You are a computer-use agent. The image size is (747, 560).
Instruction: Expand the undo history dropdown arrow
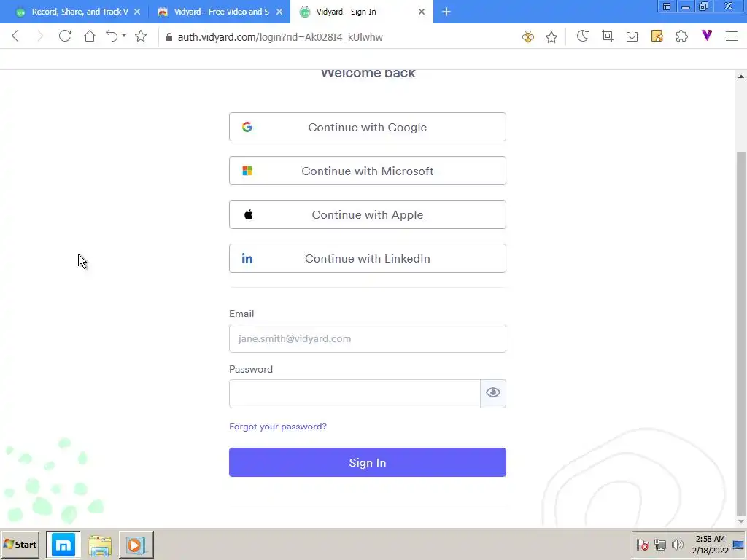click(x=124, y=36)
